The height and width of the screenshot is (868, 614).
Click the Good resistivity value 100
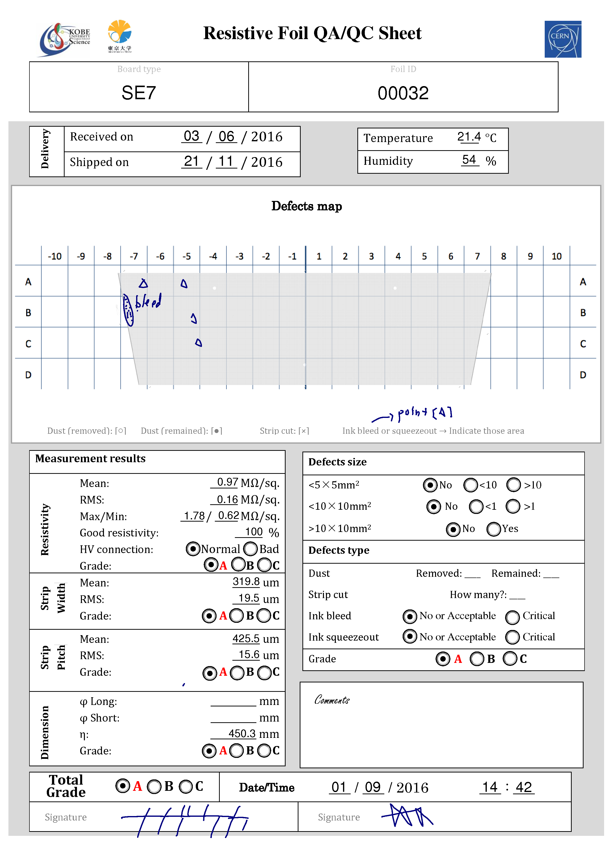coord(249,532)
